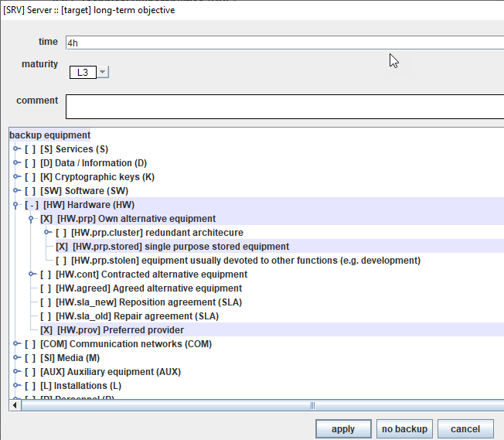Check the Cryptographic keys (K) checkbox
504x440 pixels.
[30, 177]
